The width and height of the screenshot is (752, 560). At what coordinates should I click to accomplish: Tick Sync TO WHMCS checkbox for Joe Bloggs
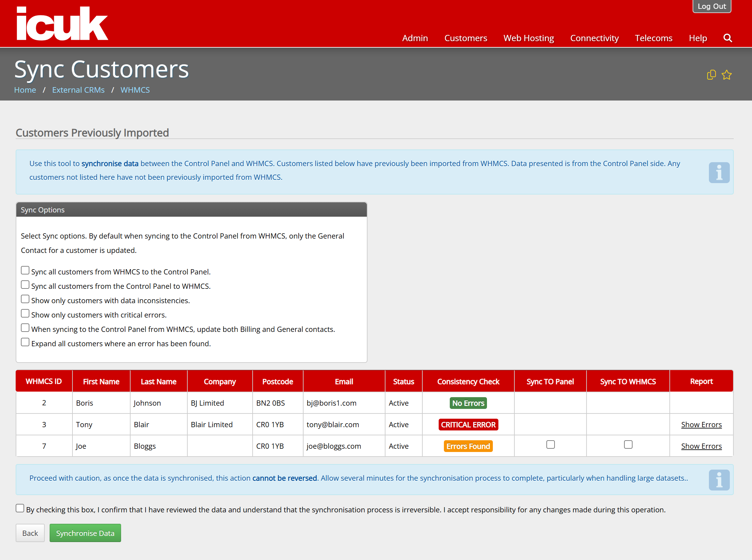point(628,444)
